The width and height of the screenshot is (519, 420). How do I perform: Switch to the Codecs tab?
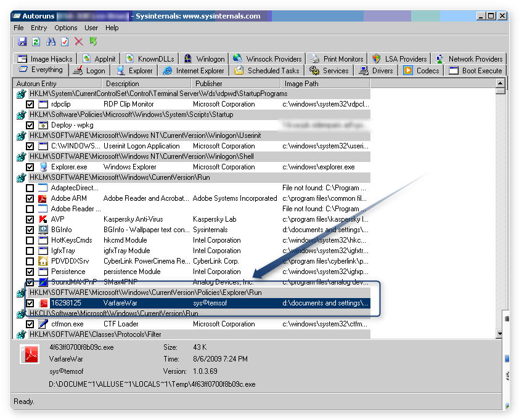coord(422,70)
